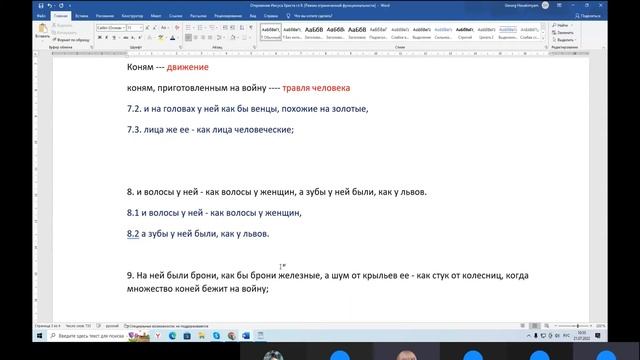Save the document from quick access toolbar
Viewport: 640px width, 360px height.
click(x=41, y=6)
